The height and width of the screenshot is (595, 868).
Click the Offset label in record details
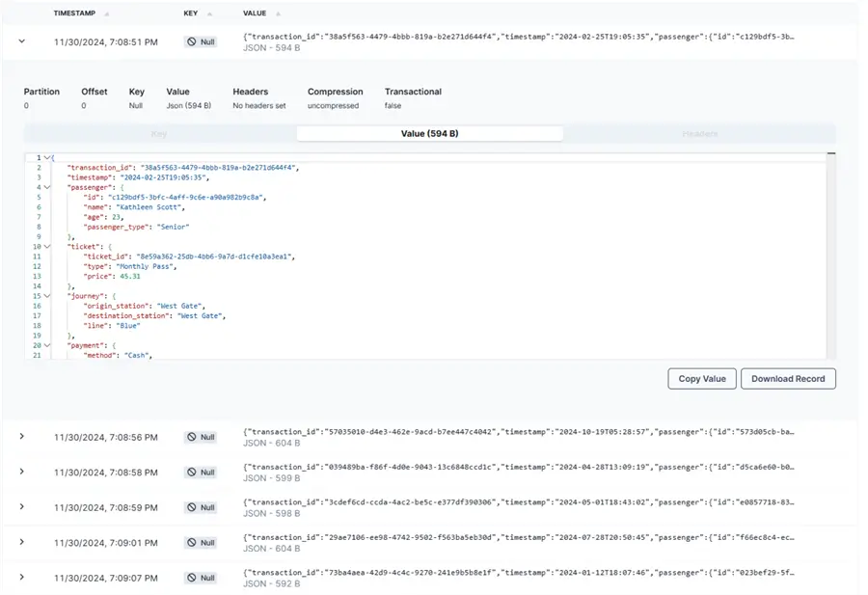(95, 92)
